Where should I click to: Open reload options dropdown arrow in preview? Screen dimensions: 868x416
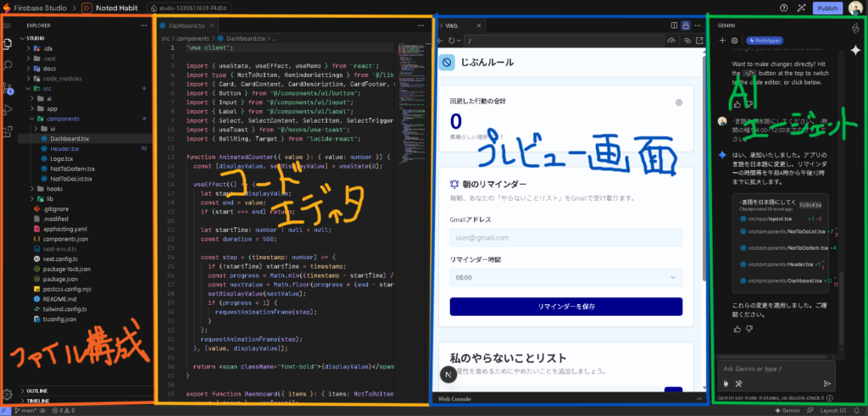(459, 41)
